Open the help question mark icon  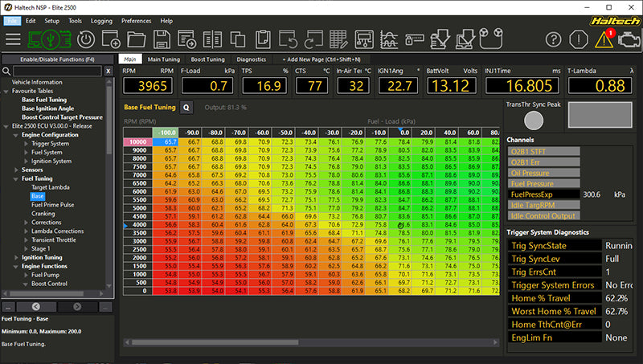coord(553,39)
